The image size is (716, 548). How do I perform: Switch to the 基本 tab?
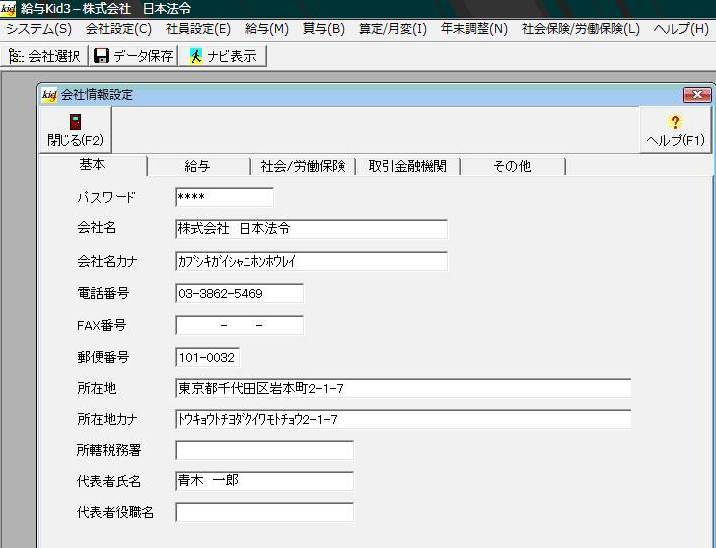pos(93,165)
